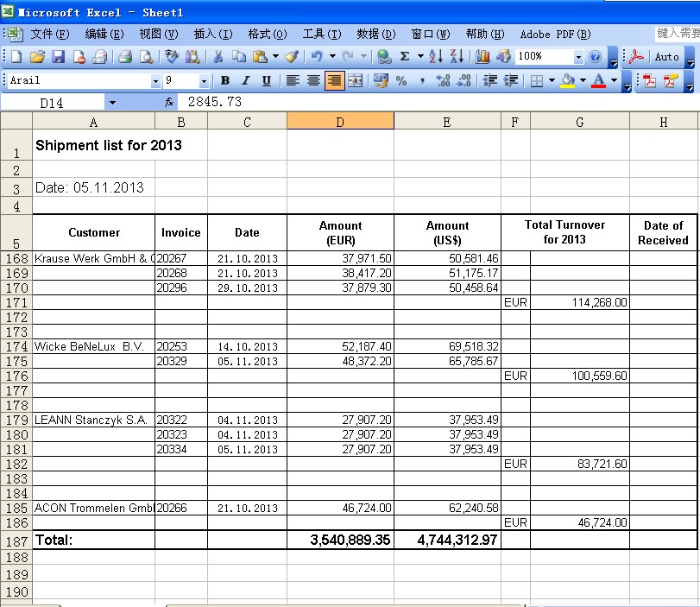Open the 编辑(E) Edit menu

tap(104, 34)
